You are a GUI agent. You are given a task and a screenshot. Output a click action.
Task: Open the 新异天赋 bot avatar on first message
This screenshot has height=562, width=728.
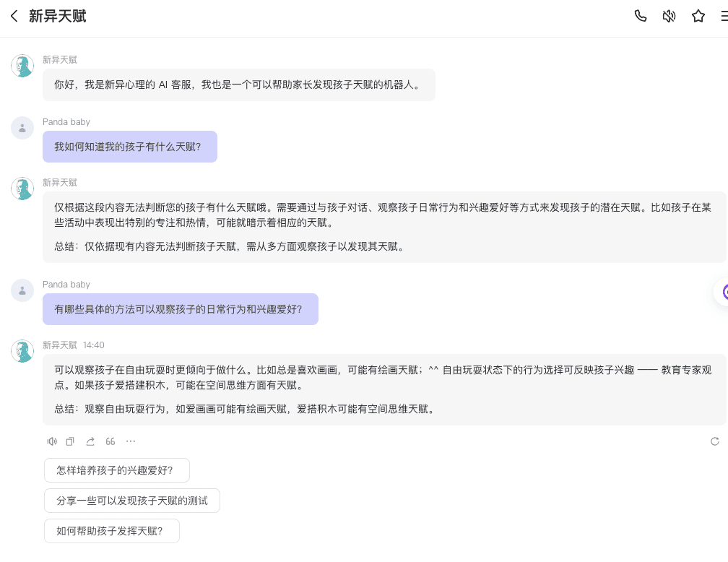coord(22,66)
